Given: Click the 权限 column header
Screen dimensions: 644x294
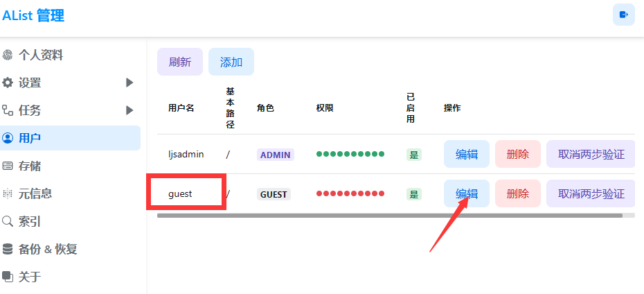Looking at the screenshot, I should click(x=325, y=108).
